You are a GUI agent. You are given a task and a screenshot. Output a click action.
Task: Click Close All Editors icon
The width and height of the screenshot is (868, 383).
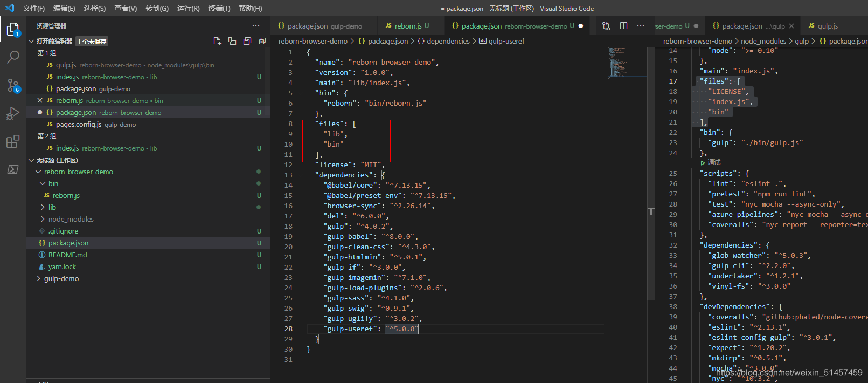coord(262,41)
